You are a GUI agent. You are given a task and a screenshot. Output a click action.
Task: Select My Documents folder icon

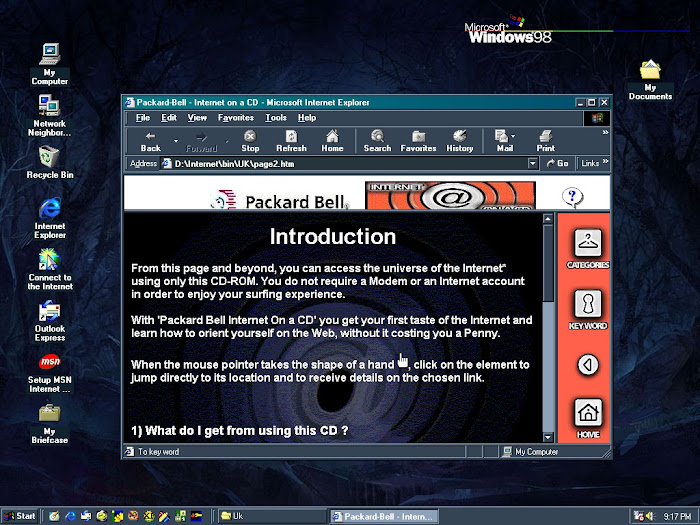[650, 79]
